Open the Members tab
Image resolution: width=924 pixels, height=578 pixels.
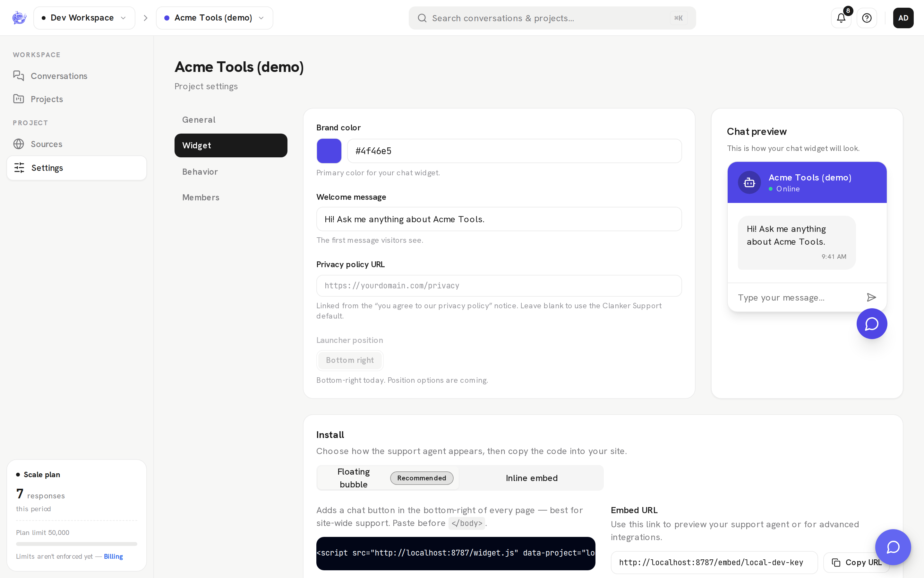click(231, 197)
